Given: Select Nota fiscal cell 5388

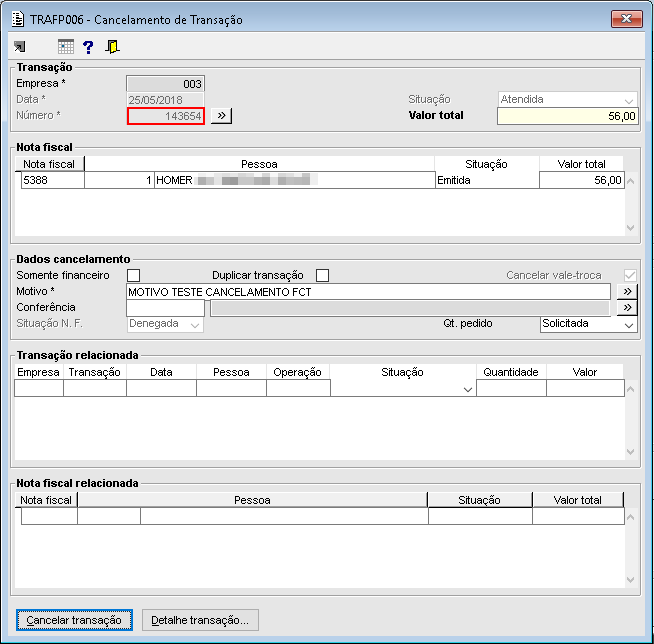Looking at the screenshot, I should (53, 180).
